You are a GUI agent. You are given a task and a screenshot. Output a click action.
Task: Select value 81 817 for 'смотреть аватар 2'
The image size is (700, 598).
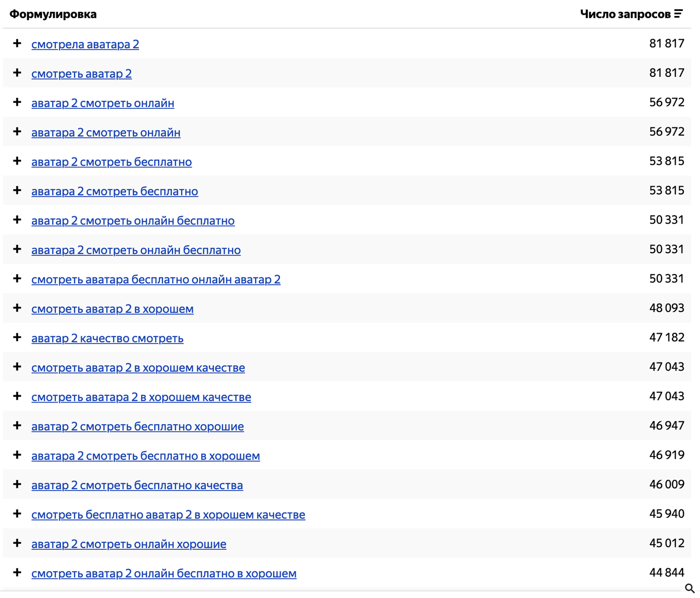point(667,73)
